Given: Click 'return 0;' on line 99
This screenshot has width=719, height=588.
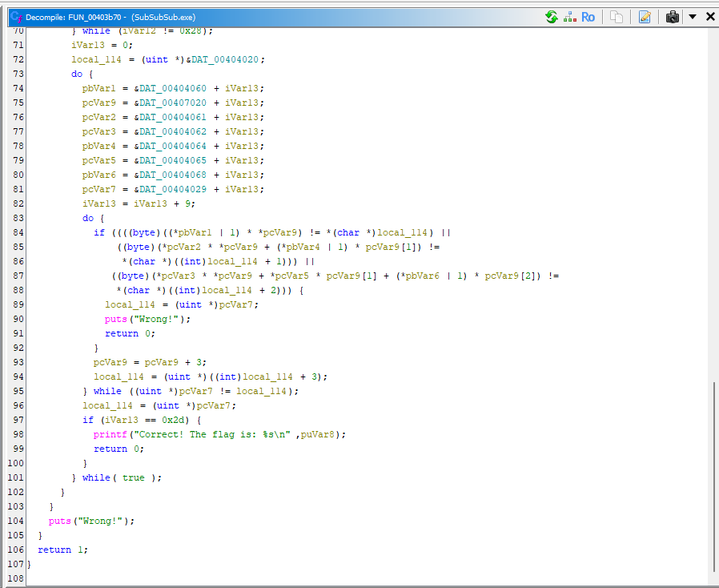Looking at the screenshot, I should 118,449.
